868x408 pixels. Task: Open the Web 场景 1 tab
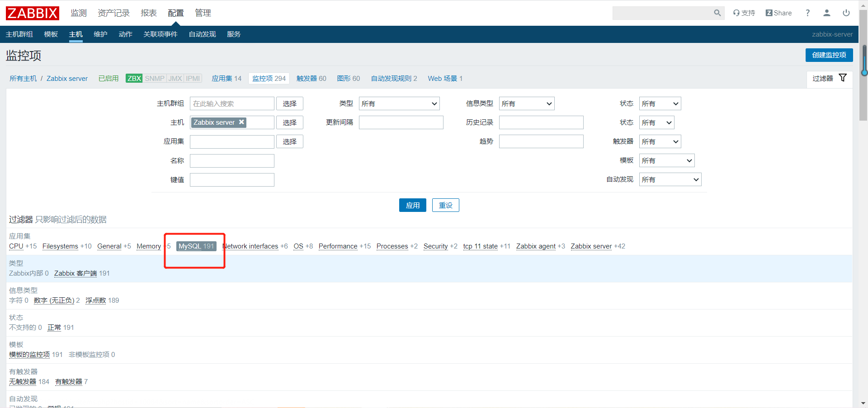point(445,78)
